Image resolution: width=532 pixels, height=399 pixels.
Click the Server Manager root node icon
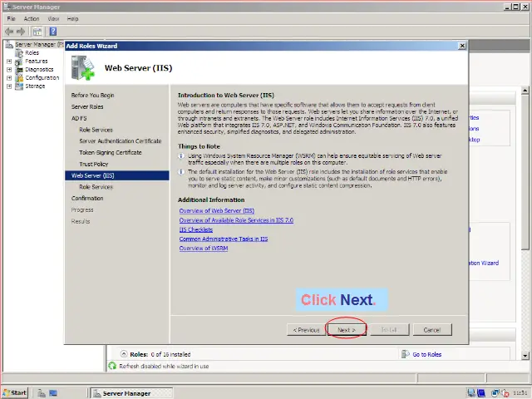9,44
